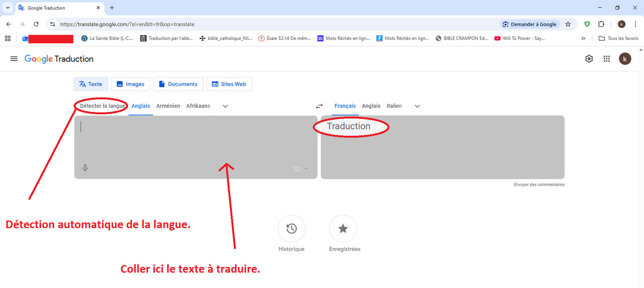The width and height of the screenshot is (644, 288).
Task: Click the address bar URL
Action: tap(127, 24)
